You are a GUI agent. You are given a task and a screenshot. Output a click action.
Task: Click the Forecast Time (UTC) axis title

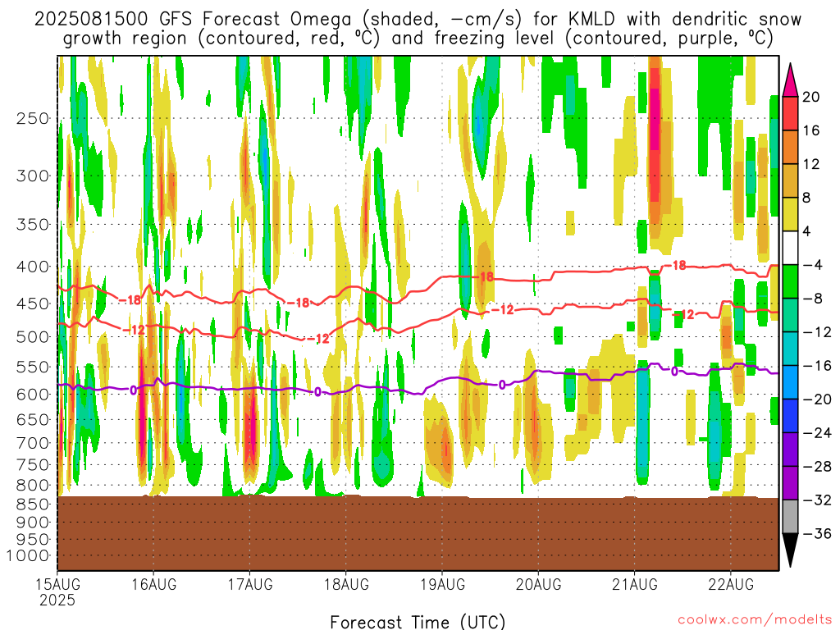tap(418, 622)
